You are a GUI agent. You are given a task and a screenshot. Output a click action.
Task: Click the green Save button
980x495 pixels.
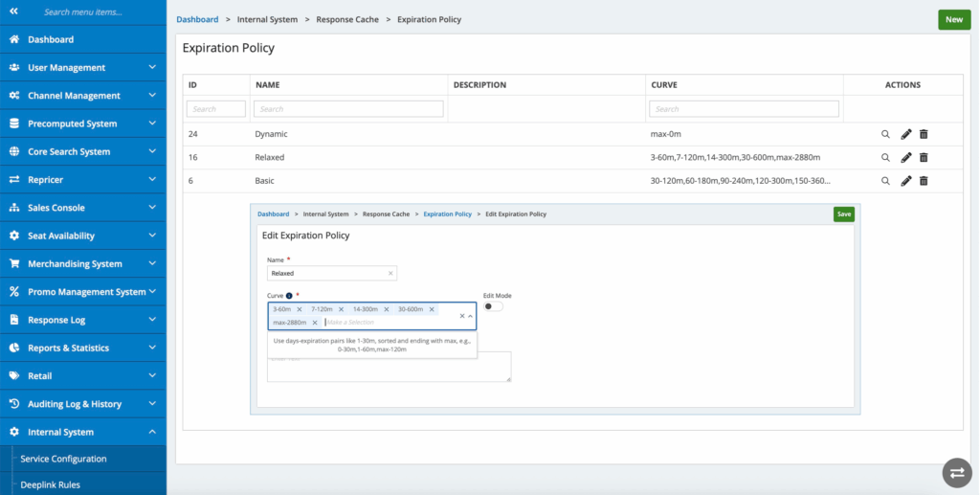point(843,214)
